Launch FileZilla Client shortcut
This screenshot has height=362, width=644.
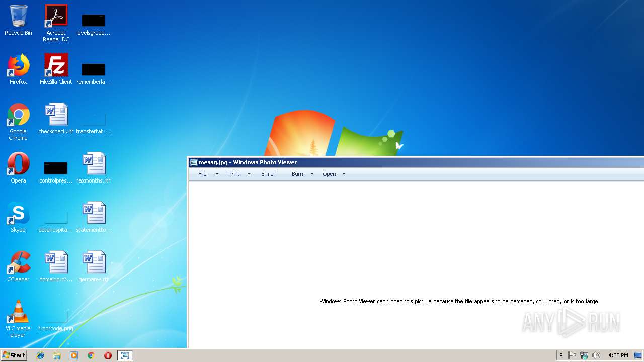click(x=56, y=69)
